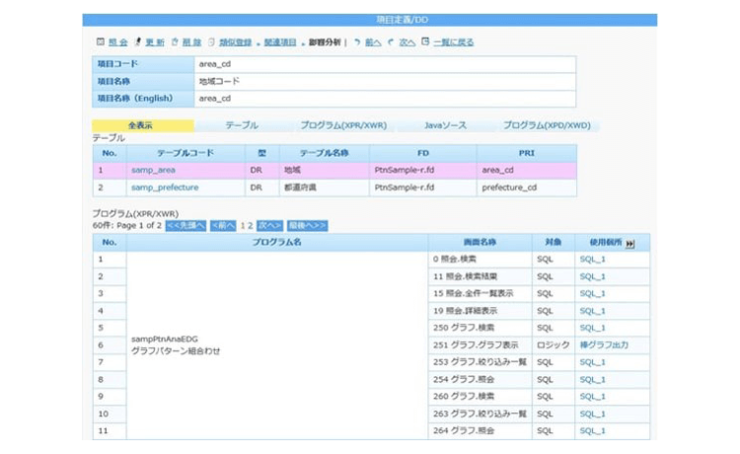Click the 対象 column header

(x=553, y=242)
